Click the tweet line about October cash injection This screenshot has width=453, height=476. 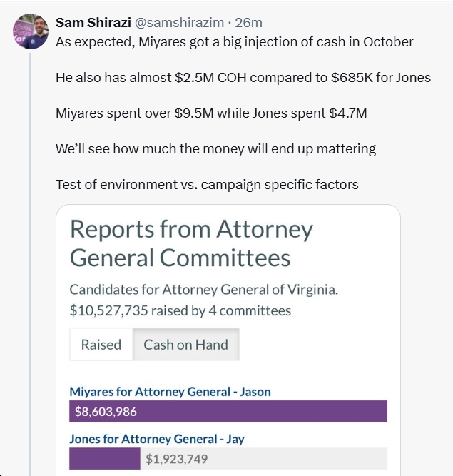click(234, 41)
